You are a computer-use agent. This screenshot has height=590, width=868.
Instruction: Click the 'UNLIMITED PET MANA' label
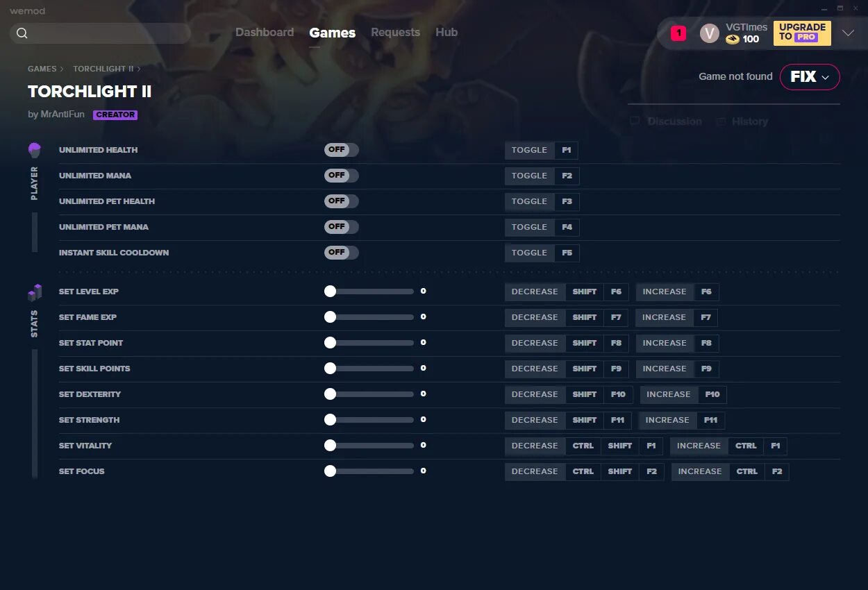coord(103,227)
